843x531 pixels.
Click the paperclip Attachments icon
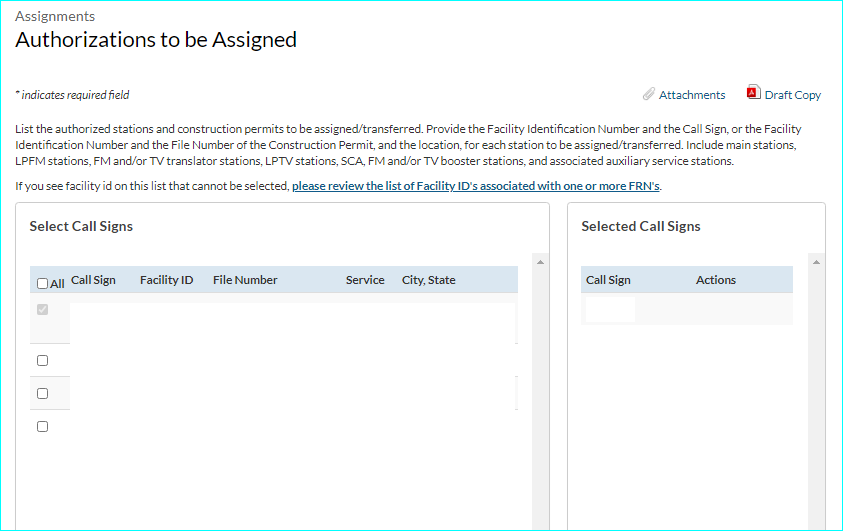click(x=649, y=94)
